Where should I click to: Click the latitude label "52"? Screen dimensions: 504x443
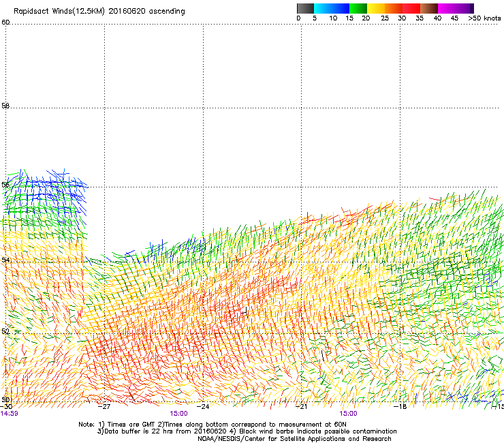coord(5,331)
